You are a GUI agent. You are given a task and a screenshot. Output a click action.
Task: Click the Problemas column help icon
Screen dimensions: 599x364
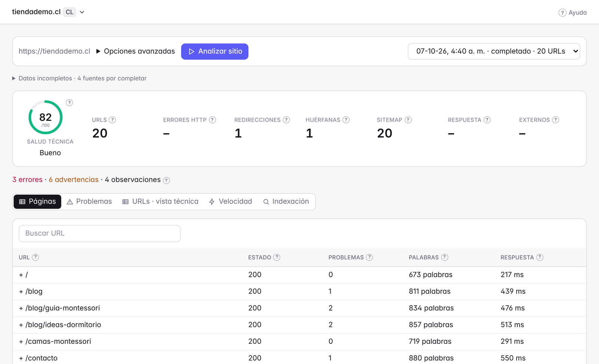pyautogui.click(x=369, y=257)
